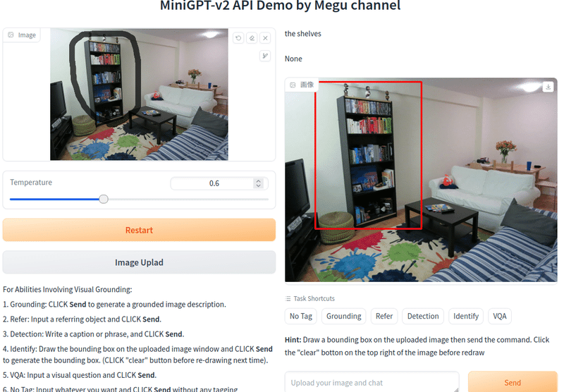Click the Restart button
The height and width of the screenshot is (392, 564).
coord(139,230)
